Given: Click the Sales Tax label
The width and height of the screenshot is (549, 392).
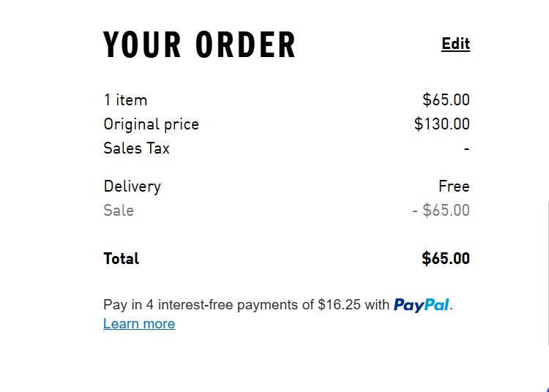Looking at the screenshot, I should coord(136,148).
